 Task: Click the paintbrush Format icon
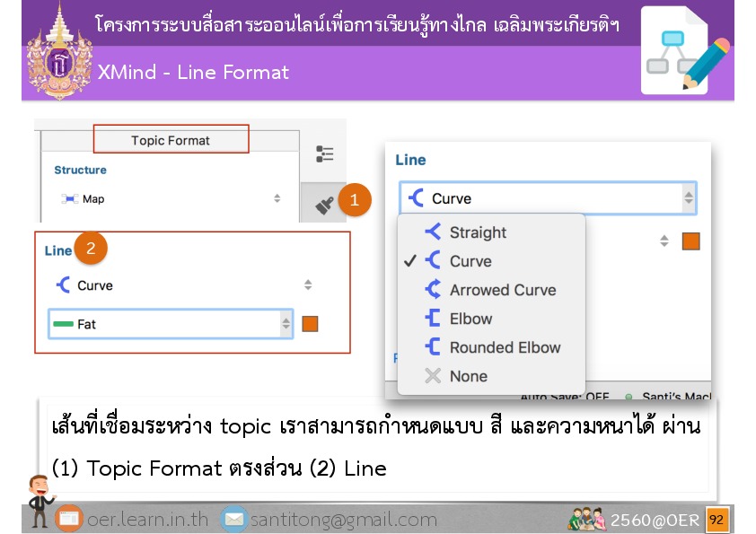[325, 205]
